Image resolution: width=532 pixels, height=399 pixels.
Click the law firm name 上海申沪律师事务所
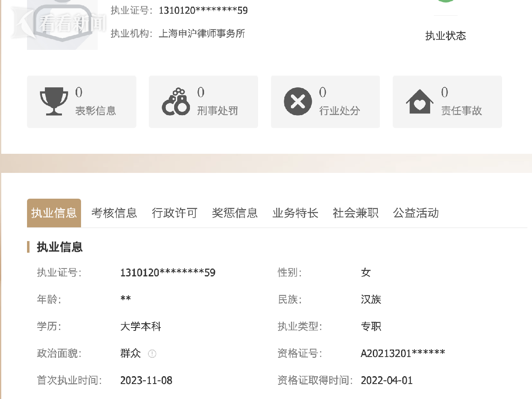202,34
